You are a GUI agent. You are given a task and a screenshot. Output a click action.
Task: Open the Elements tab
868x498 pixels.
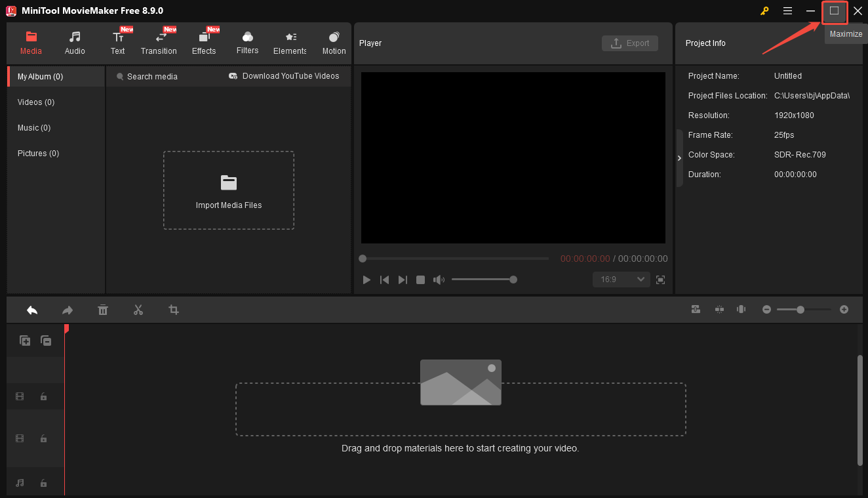point(290,43)
